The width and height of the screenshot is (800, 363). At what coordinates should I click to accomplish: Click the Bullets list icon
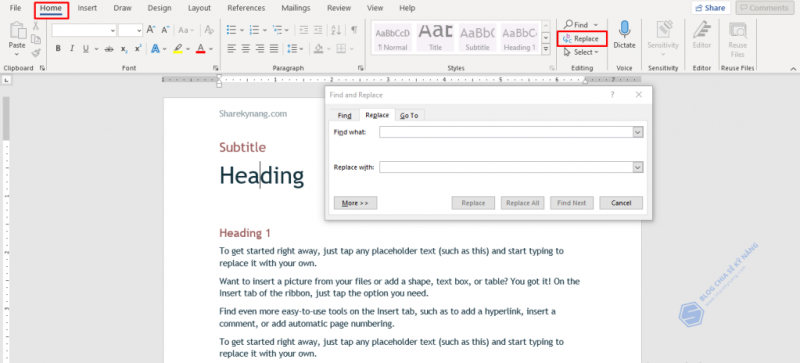[231, 30]
